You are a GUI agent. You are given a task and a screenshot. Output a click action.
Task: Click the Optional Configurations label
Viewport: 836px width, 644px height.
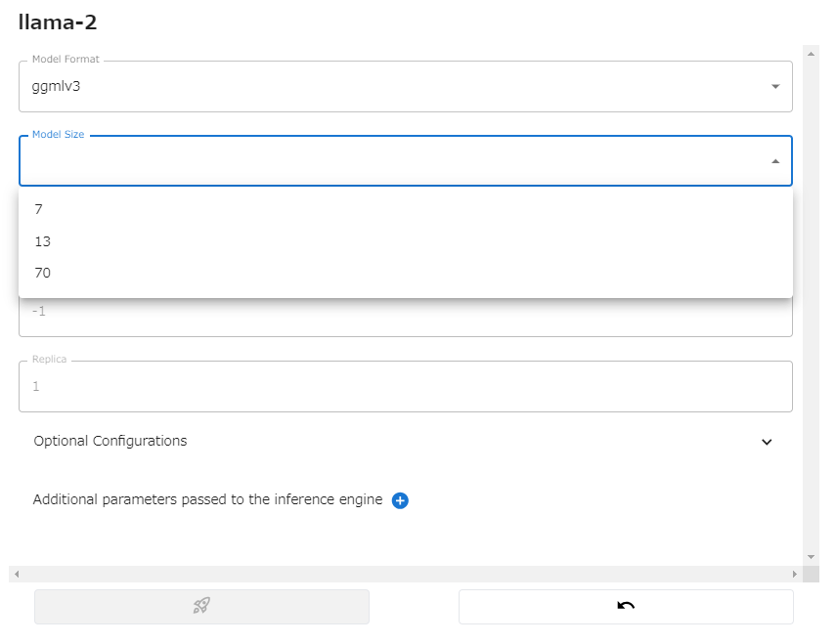tap(110, 441)
